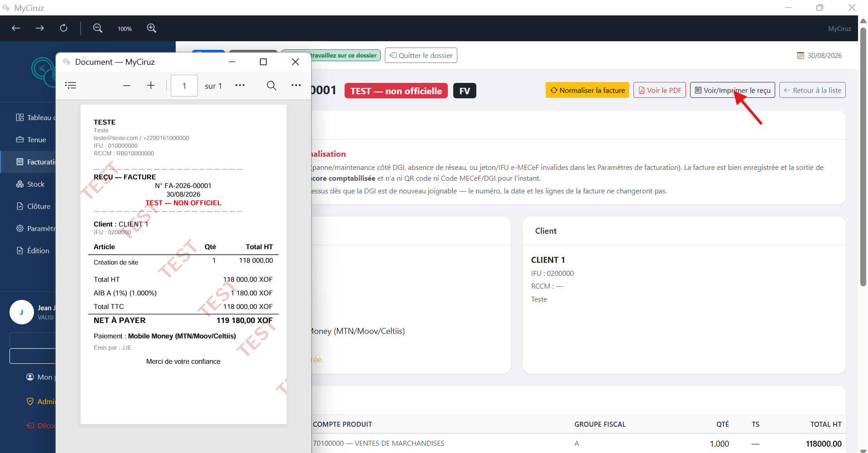Image resolution: width=868 pixels, height=453 pixels.
Task: Reload the page with the refresh icon
Action: point(64,28)
